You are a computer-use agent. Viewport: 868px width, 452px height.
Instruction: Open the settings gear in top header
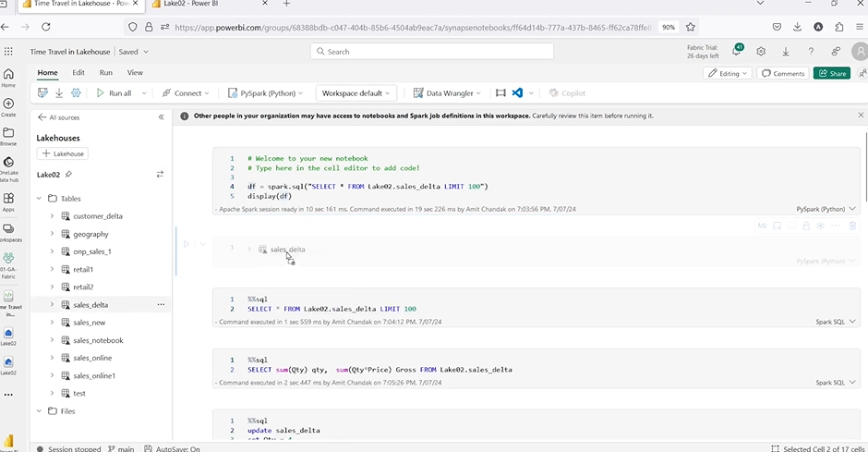(761, 52)
